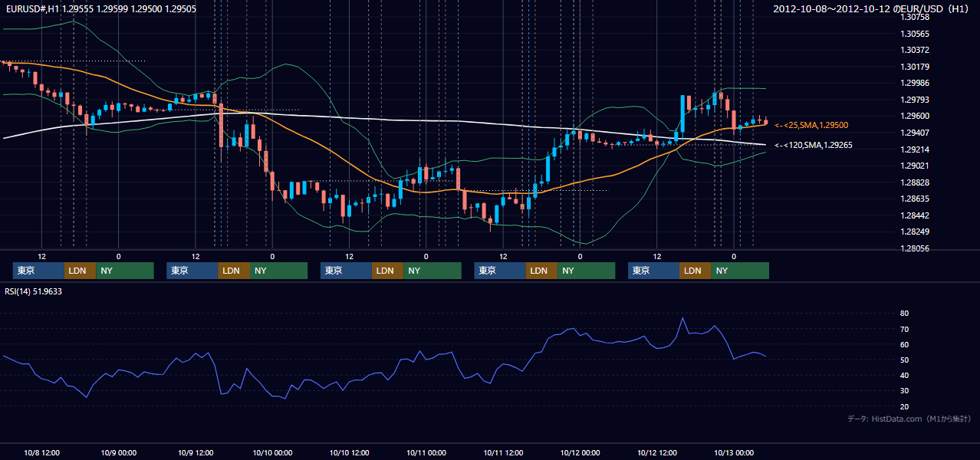Click the 10/12 00:00 time axis label

click(580, 452)
